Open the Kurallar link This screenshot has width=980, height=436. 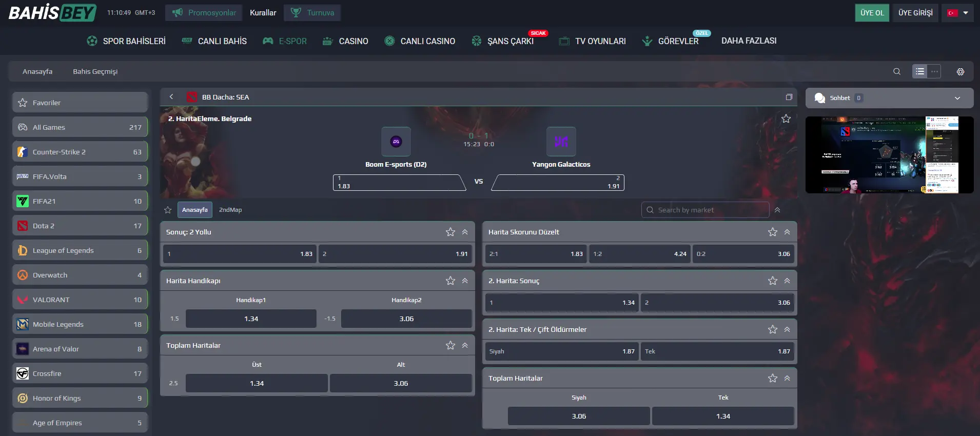(263, 13)
